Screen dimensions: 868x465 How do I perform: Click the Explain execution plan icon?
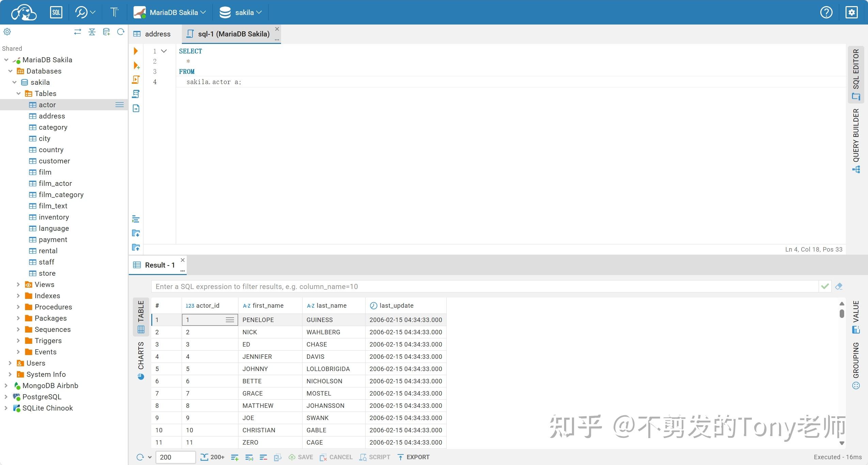pos(136,94)
